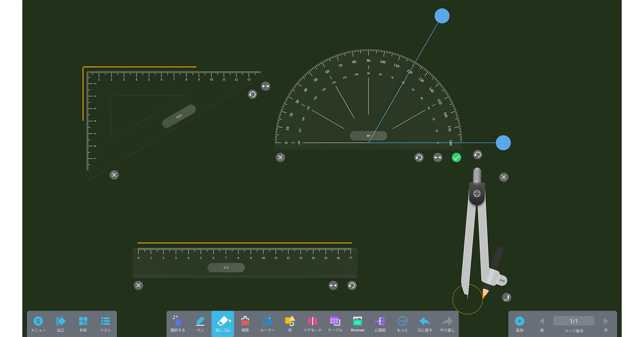644x337 pixels.
Task: Open the Browser tool
Action: pos(357,324)
